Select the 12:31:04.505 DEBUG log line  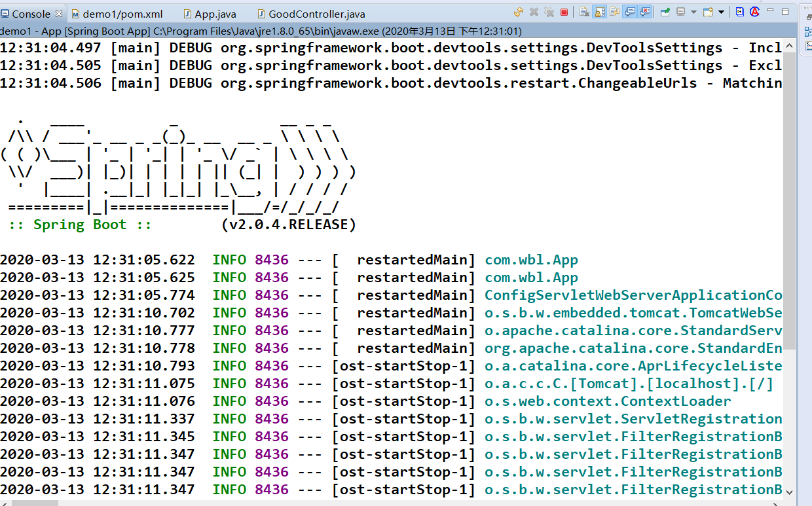pos(391,65)
